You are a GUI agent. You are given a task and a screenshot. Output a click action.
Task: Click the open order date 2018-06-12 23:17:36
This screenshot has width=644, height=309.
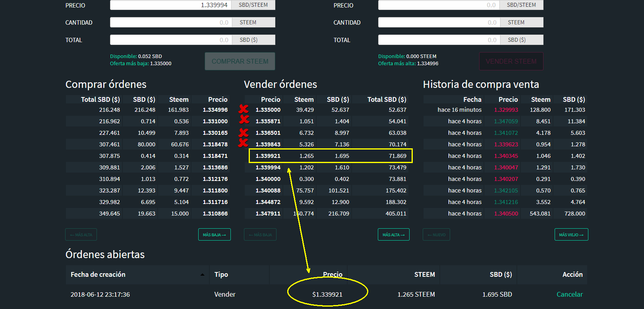(x=100, y=295)
